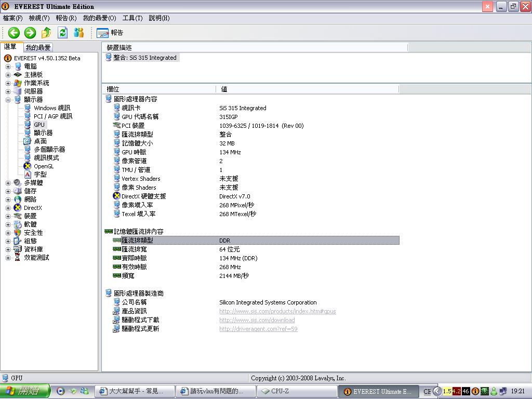Open the 工具(T) menu

(x=132, y=18)
